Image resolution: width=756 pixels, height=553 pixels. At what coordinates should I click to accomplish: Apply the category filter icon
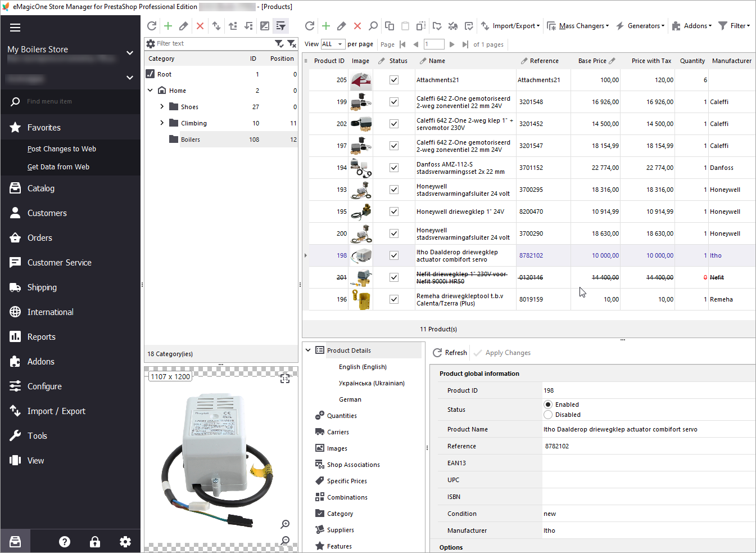pos(279,43)
